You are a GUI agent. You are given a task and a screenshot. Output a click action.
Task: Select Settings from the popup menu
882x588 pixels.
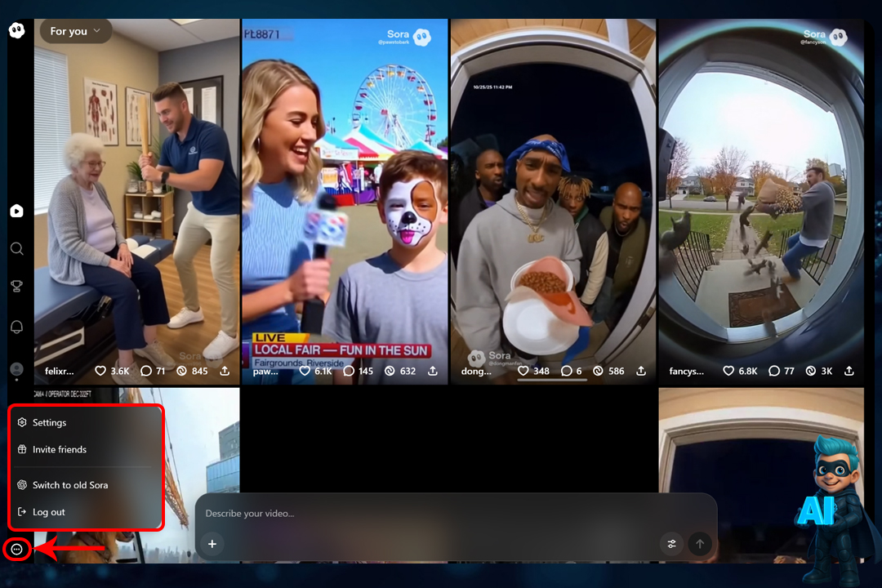(x=49, y=423)
